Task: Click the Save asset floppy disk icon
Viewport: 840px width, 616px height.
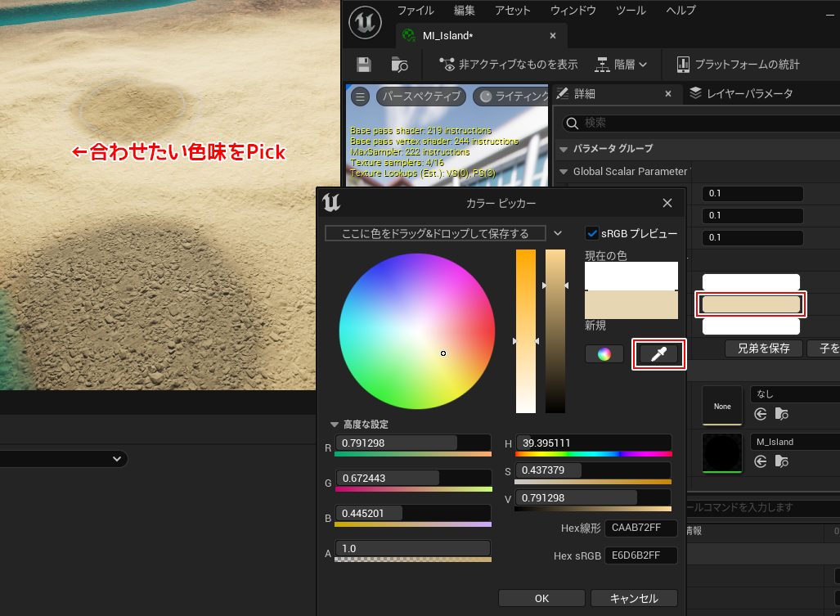Action: (364, 65)
